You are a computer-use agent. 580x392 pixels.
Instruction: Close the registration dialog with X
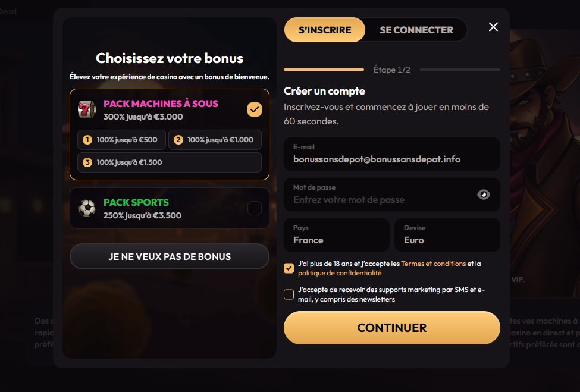[x=493, y=27]
